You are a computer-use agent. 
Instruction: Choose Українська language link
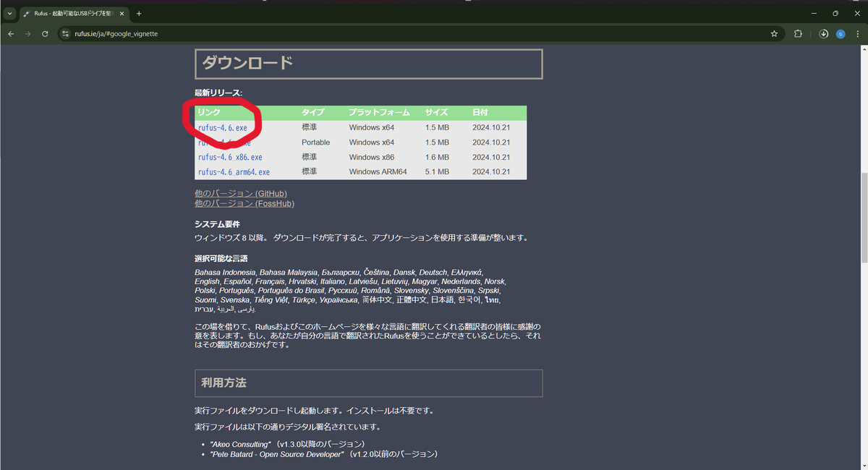[x=339, y=299]
